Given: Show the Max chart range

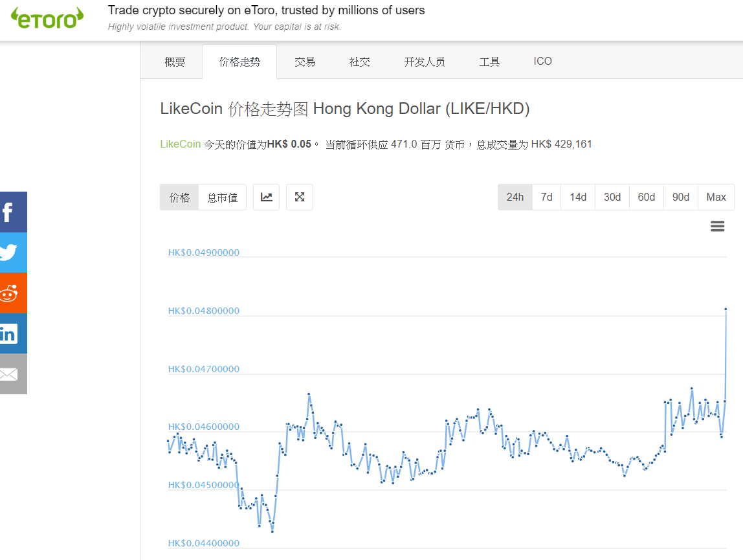Looking at the screenshot, I should point(716,197).
